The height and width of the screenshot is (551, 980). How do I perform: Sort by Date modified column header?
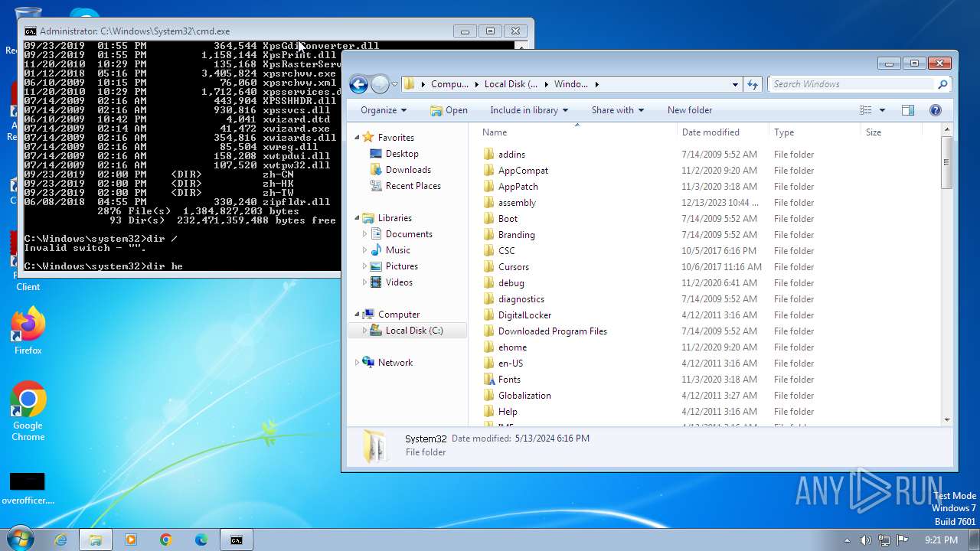pyautogui.click(x=722, y=132)
